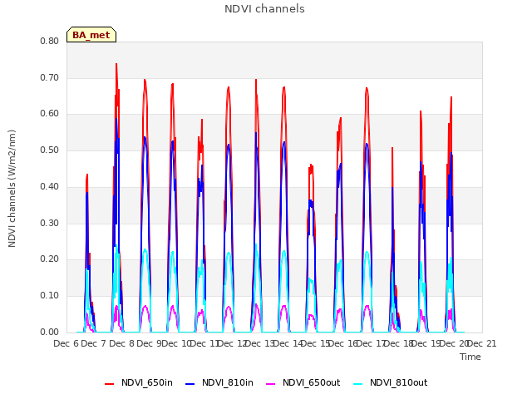Click the magenta NDVI_650out legend swatch
The image size is (532, 399).
point(271,384)
